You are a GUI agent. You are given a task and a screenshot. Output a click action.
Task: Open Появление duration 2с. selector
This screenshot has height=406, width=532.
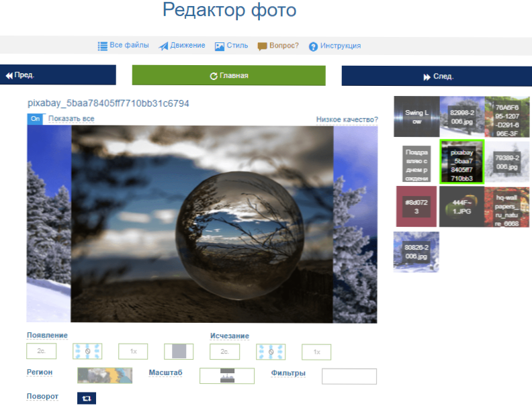pyautogui.click(x=42, y=351)
